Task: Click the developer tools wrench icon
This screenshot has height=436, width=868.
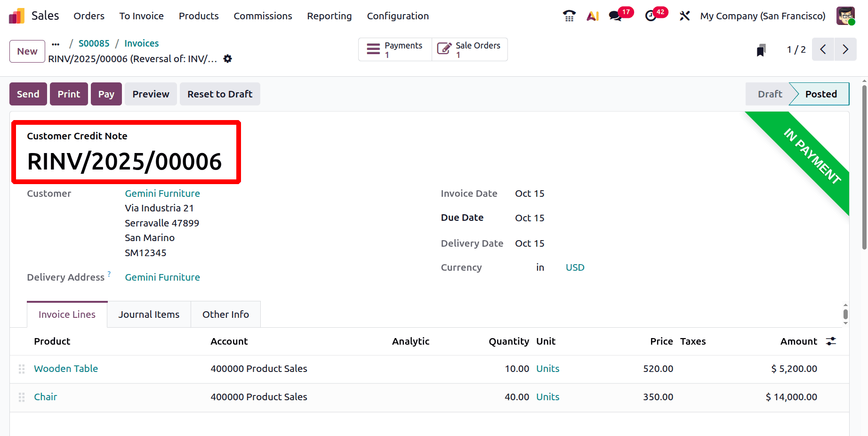Action: pyautogui.click(x=684, y=16)
